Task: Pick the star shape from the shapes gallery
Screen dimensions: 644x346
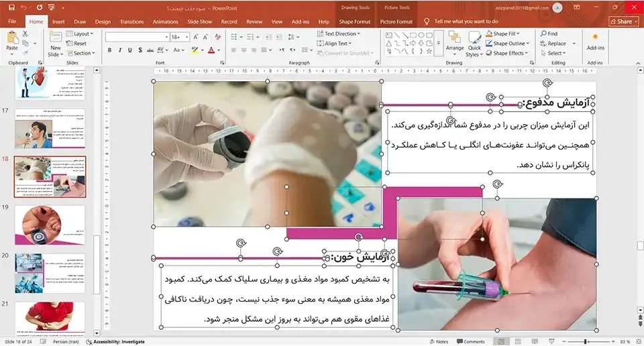Action: coord(429,52)
